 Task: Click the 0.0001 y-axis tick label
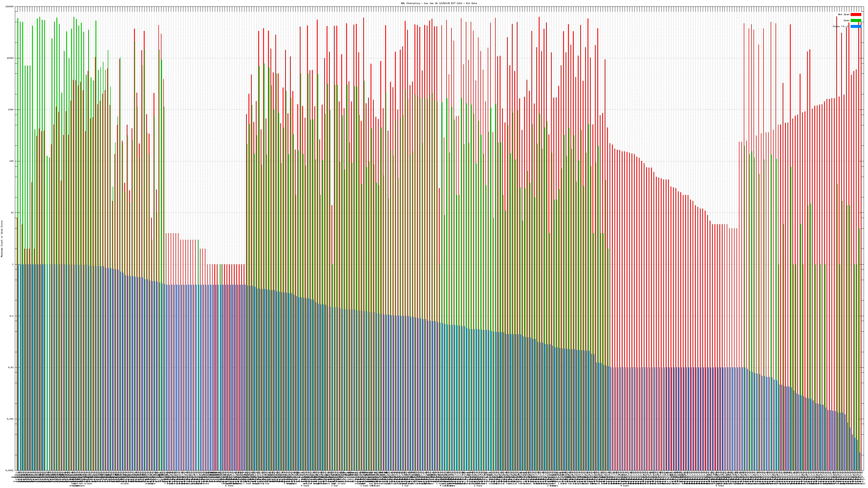(x=10, y=470)
